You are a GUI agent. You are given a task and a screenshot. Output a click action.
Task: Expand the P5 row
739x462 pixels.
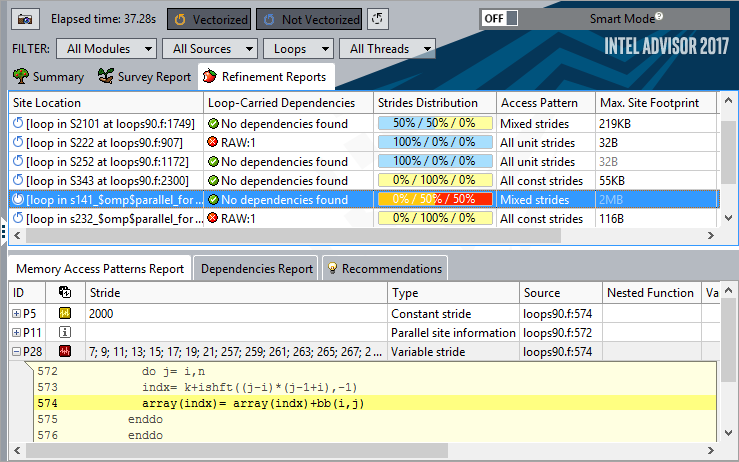(16, 314)
